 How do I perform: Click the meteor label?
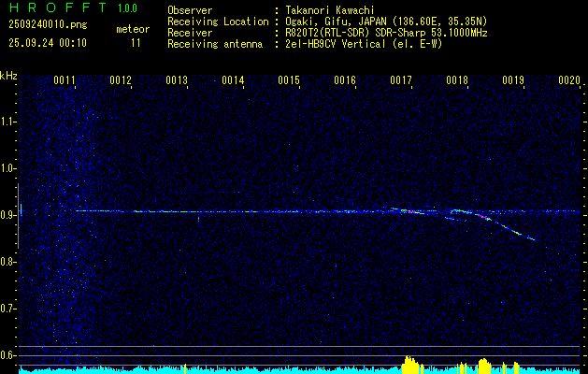pos(133,29)
